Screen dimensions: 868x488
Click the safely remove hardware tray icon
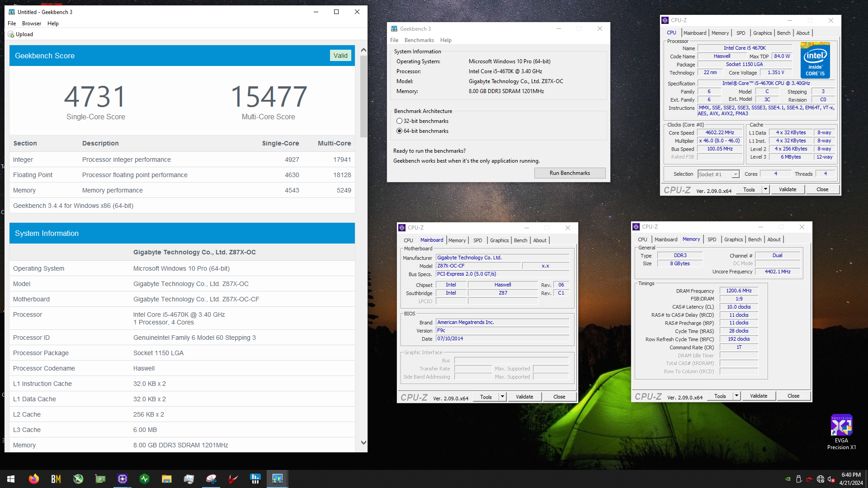tap(799, 479)
